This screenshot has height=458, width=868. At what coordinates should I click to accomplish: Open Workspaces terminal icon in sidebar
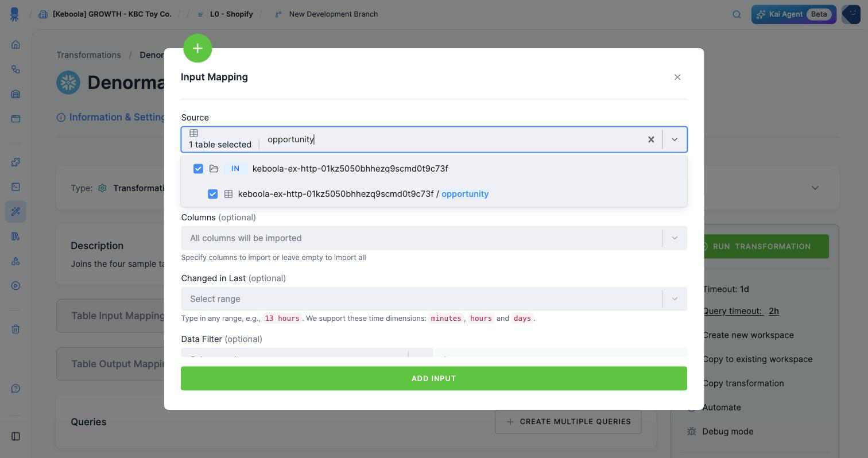15,187
